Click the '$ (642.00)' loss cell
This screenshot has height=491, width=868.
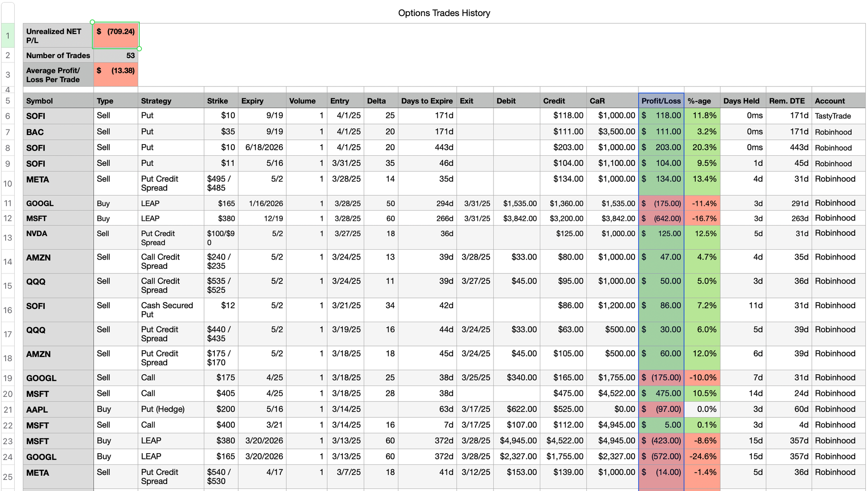(x=661, y=218)
